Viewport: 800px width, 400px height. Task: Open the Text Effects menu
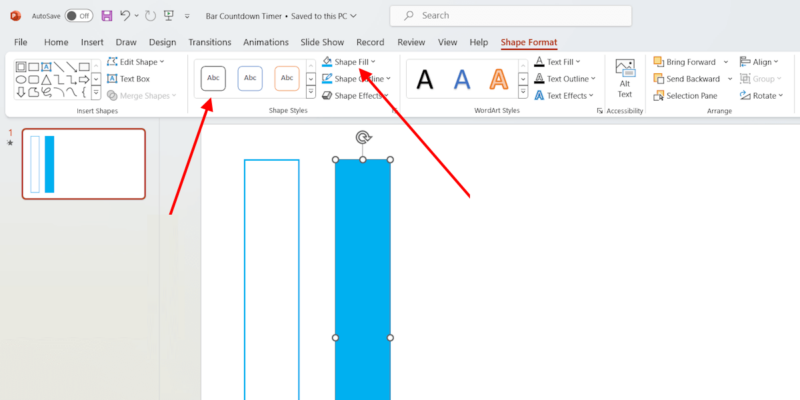(x=564, y=95)
